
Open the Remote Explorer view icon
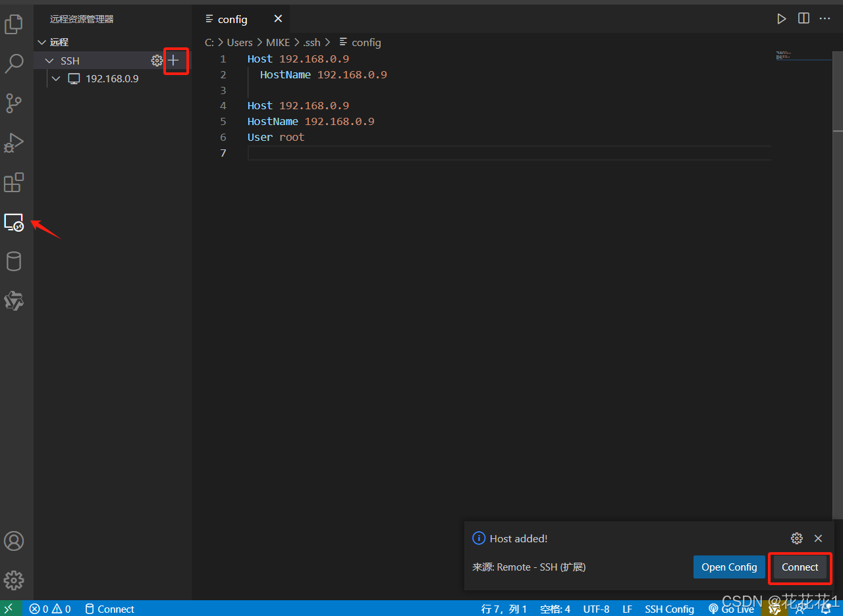tap(14, 222)
